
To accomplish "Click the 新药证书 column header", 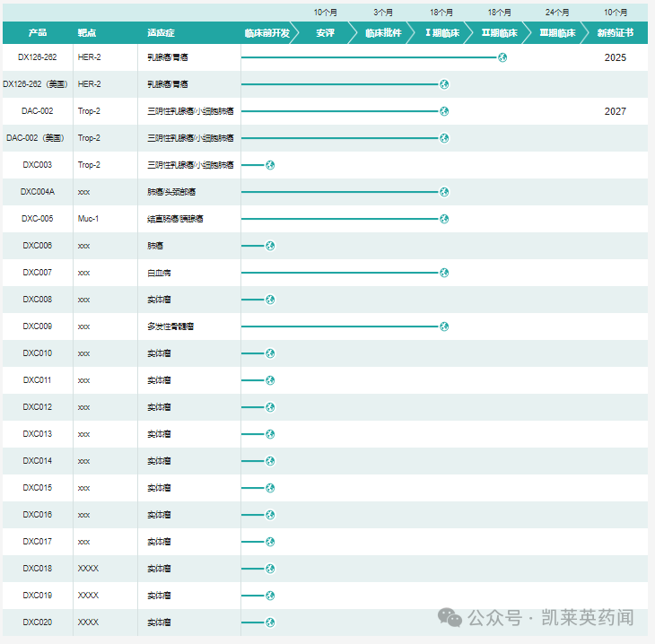I will pos(616,33).
